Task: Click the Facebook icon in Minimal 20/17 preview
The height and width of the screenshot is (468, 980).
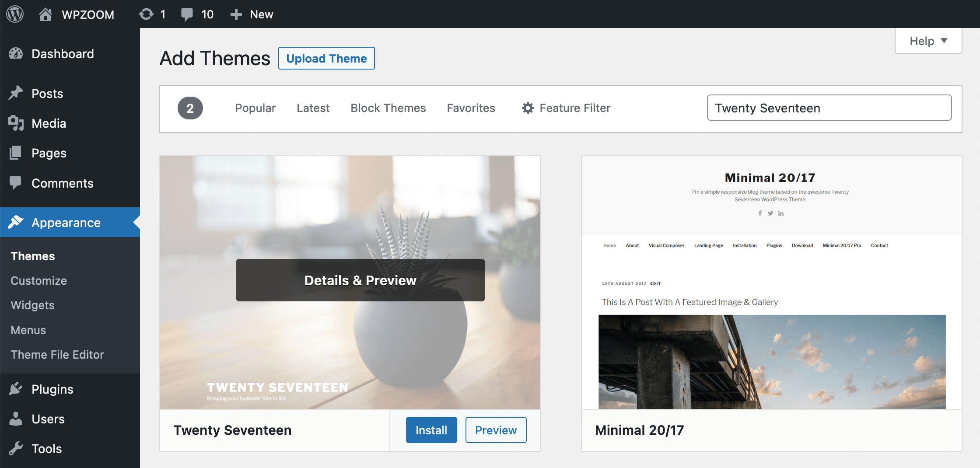Action: pyautogui.click(x=760, y=213)
